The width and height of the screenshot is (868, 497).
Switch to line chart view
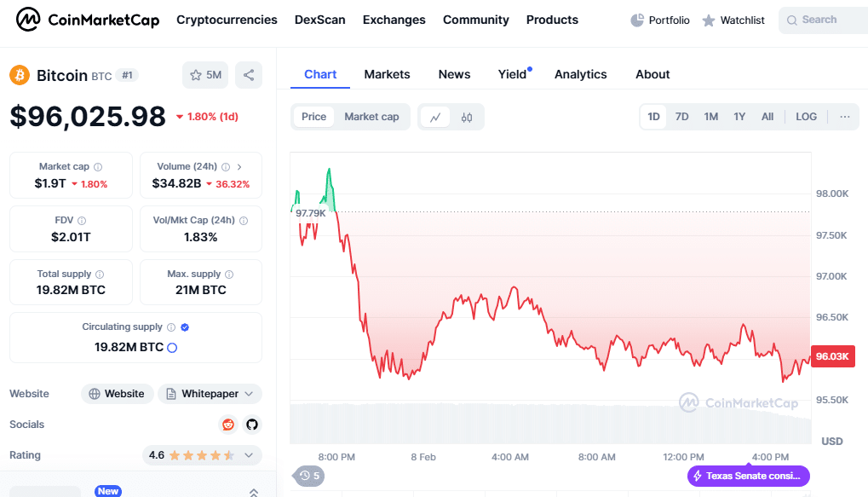pos(435,117)
